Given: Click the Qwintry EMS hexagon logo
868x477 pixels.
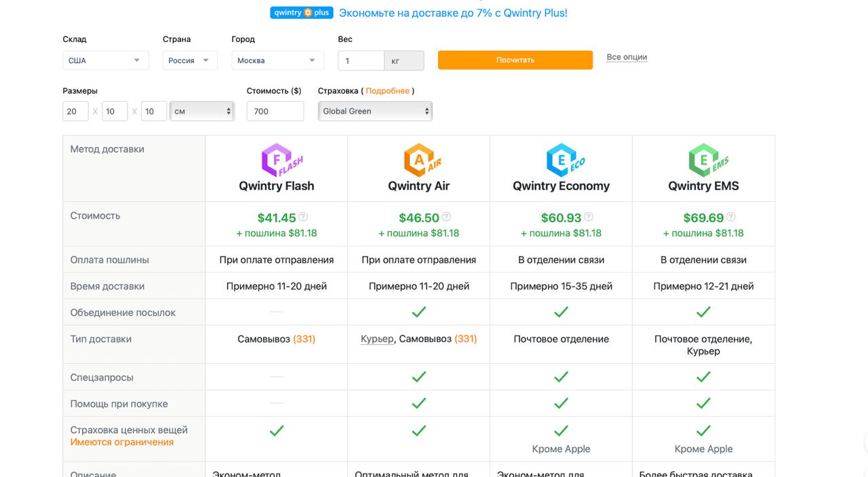Looking at the screenshot, I should 707,160.
